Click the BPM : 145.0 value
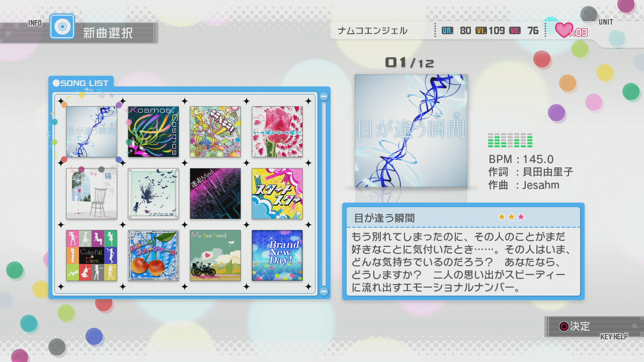644x362 pixels. tap(521, 159)
